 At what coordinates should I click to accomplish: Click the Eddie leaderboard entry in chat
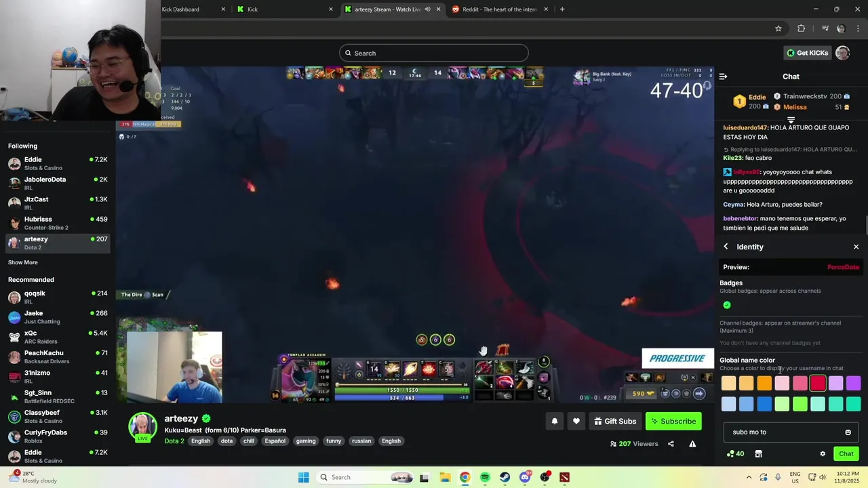(x=750, y=102)
